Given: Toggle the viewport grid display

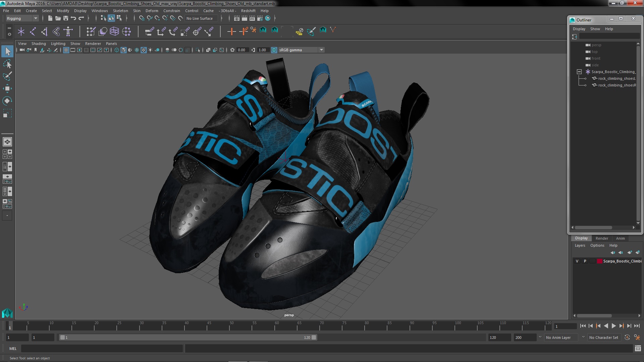Looking at the screenshot, I should (66, 50).
